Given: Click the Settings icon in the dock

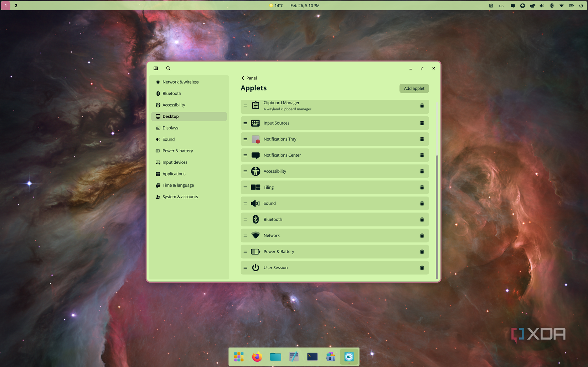Looking at the screenshot, I should (349, 357).
